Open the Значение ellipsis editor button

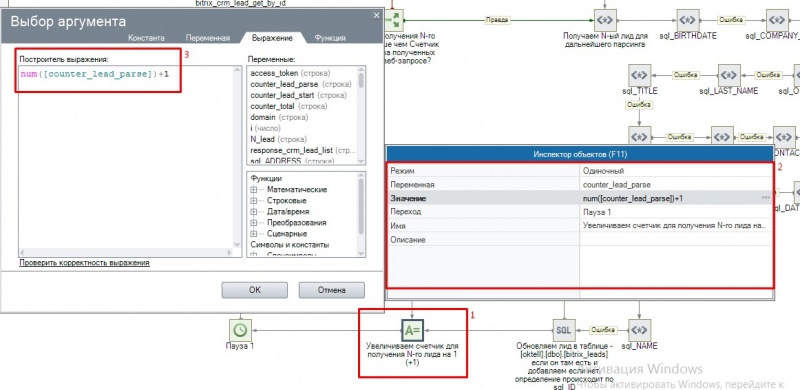(766, 198)
